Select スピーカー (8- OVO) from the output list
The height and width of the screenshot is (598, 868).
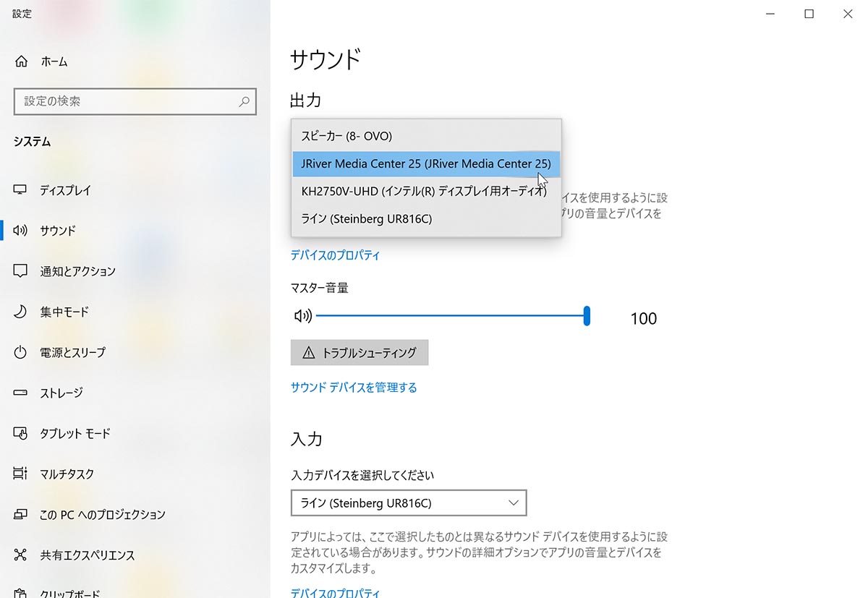click(x=347, y=135)
